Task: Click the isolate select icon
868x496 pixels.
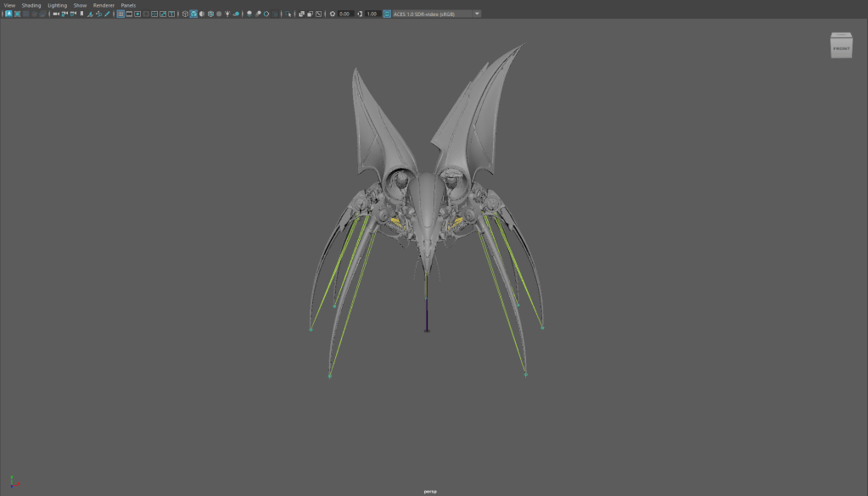Action: tap(288, 14)
